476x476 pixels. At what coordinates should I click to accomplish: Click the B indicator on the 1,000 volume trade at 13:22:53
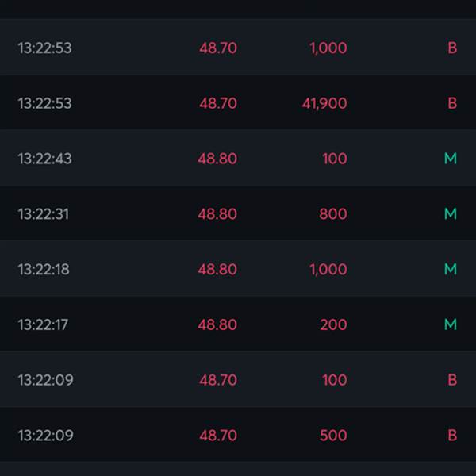point(452,48)
